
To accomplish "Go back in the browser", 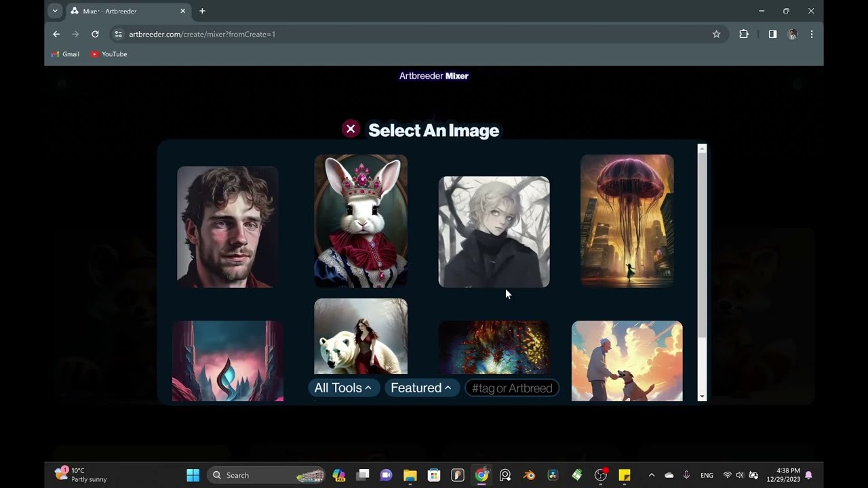I will coord(56,34).
